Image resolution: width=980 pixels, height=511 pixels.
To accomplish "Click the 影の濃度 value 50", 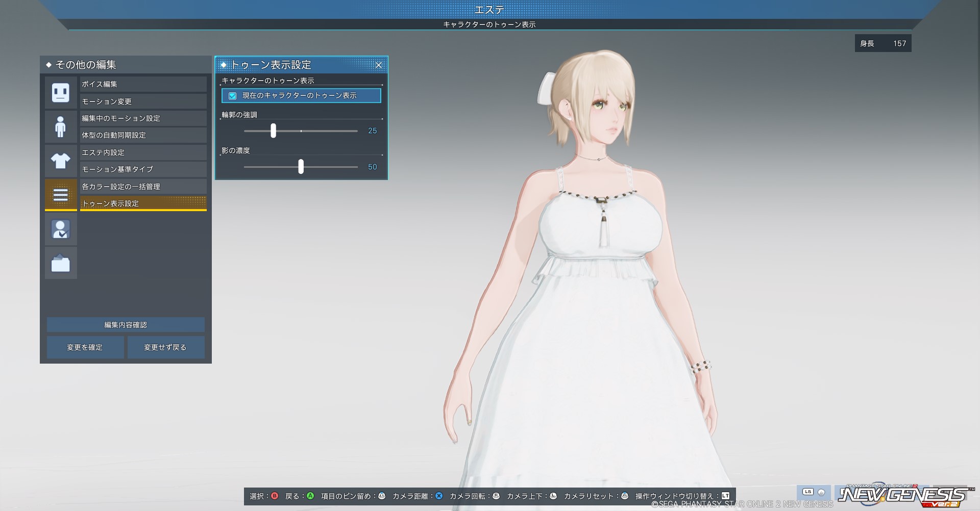I will pyautogui.click(x=373, y=167).
